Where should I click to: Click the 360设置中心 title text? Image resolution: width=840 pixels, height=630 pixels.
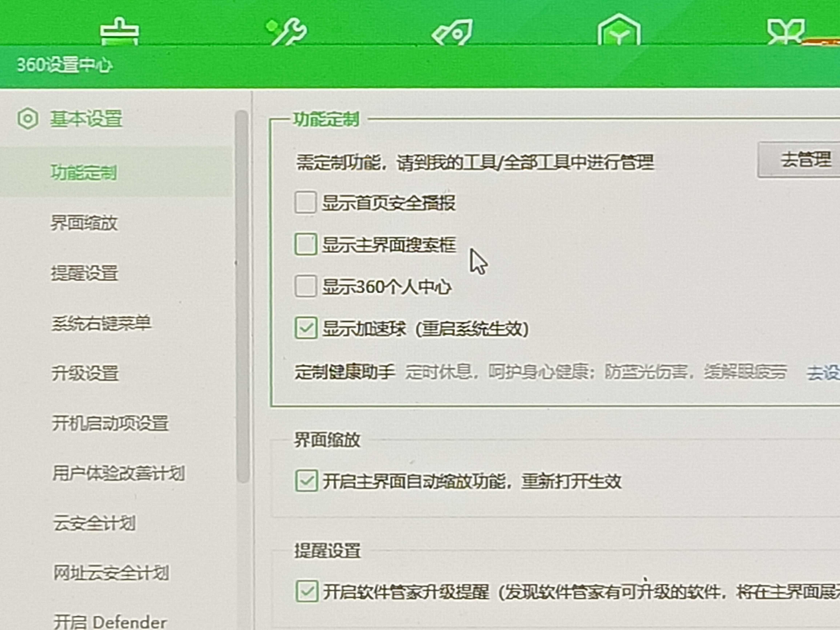[64, 65]
